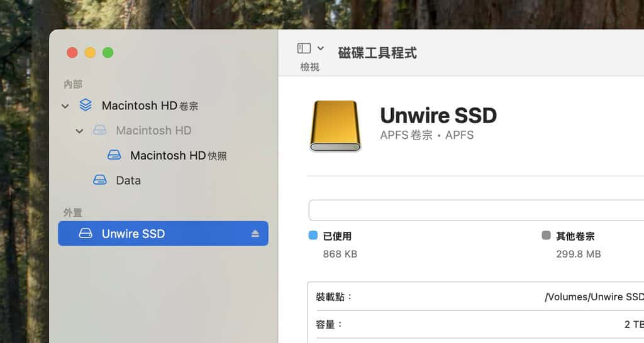Click the grey 其他卷宗 color swatch

546,236
